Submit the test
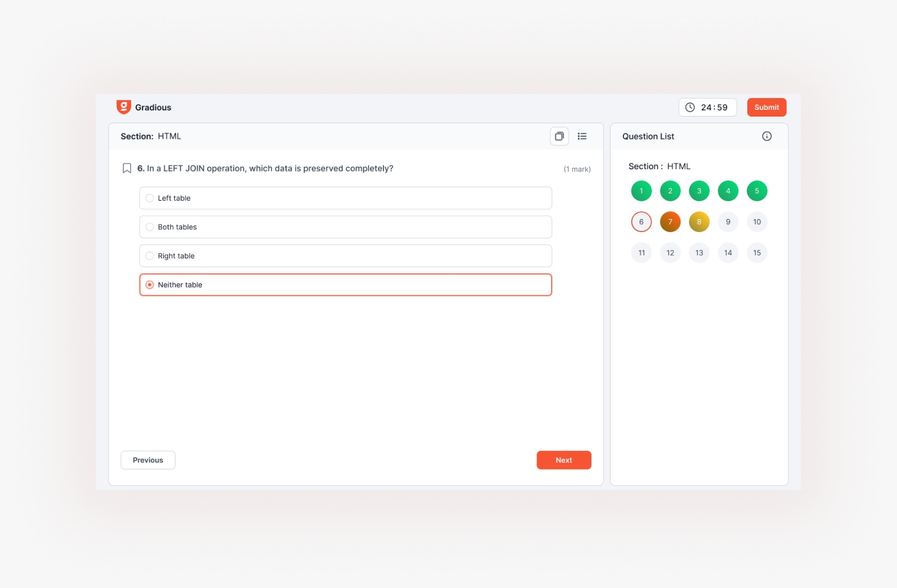 tap(766, 108)
